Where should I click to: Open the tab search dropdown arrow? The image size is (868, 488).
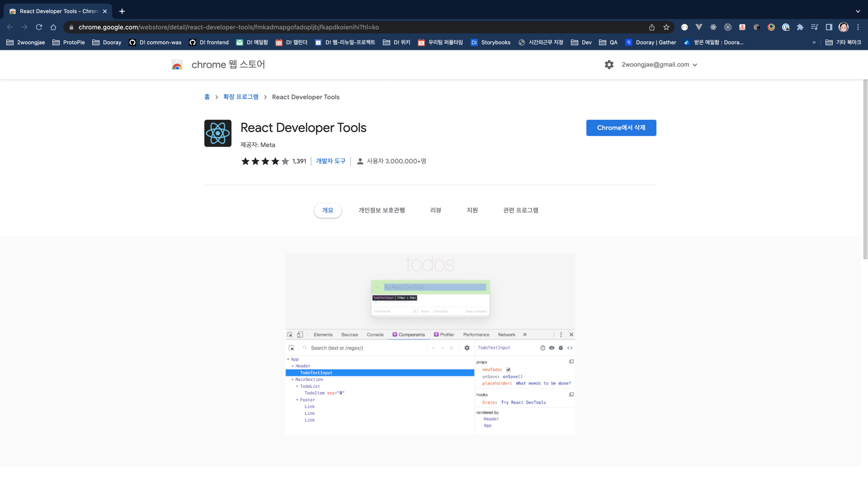[858, 11]
